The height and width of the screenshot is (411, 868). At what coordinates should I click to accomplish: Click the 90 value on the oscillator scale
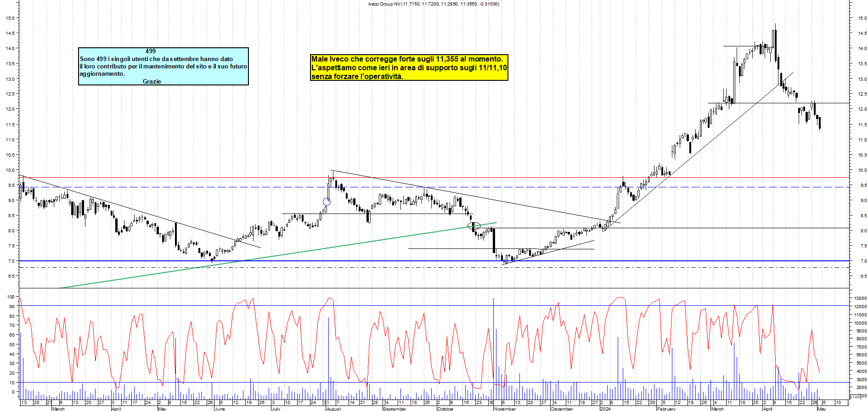click(x=12, y=307)
